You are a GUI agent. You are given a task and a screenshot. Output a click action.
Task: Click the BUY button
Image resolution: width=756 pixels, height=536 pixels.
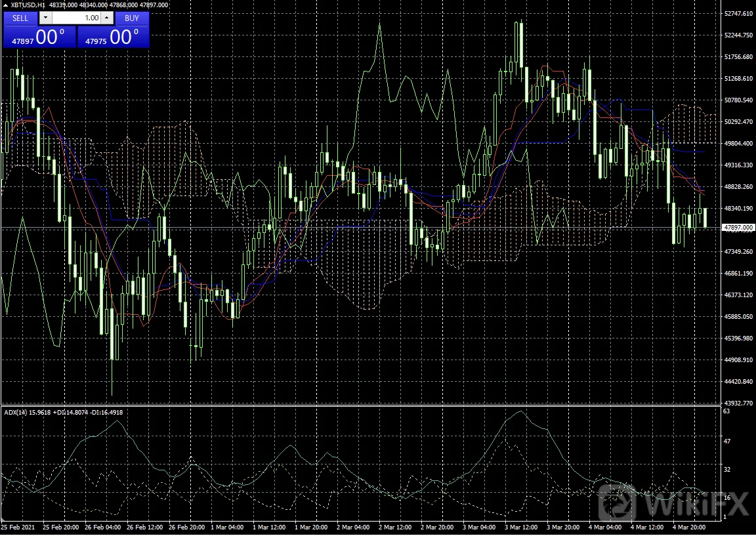tap(132, 18)
